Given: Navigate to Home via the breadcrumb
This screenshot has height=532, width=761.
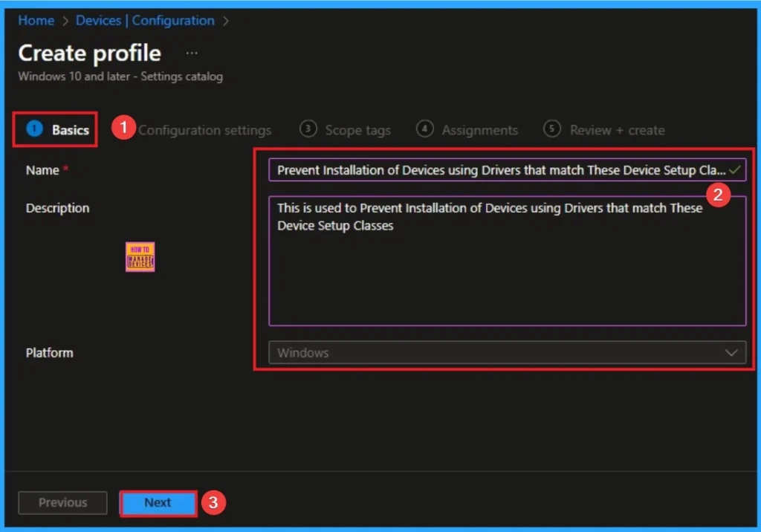Looking at the screenshot, I should coord(36,21).
